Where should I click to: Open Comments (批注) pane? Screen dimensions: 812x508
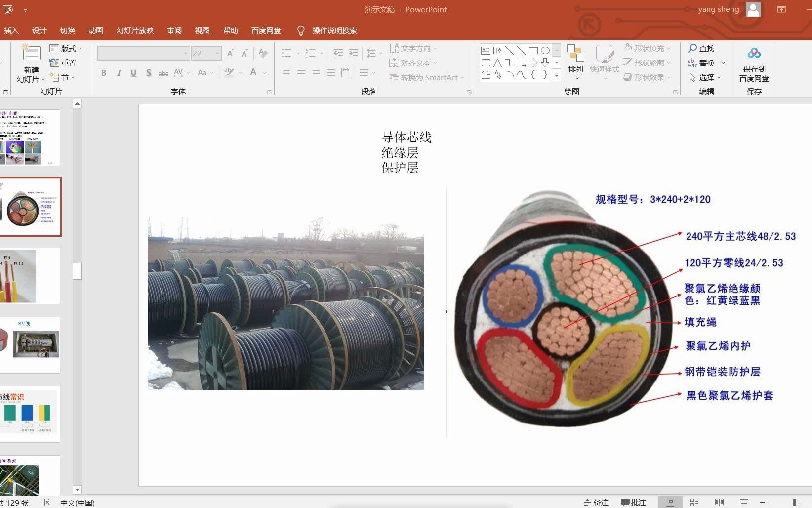click(634, 502)
